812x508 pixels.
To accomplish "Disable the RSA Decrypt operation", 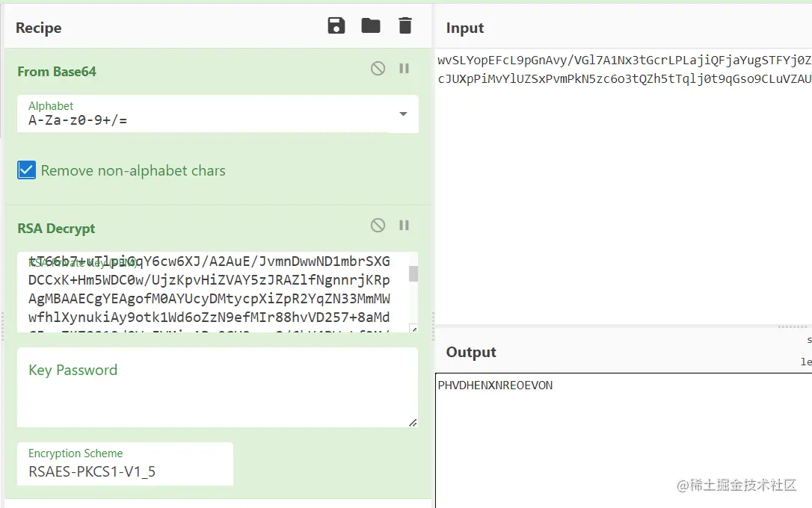I will (378, 225).
